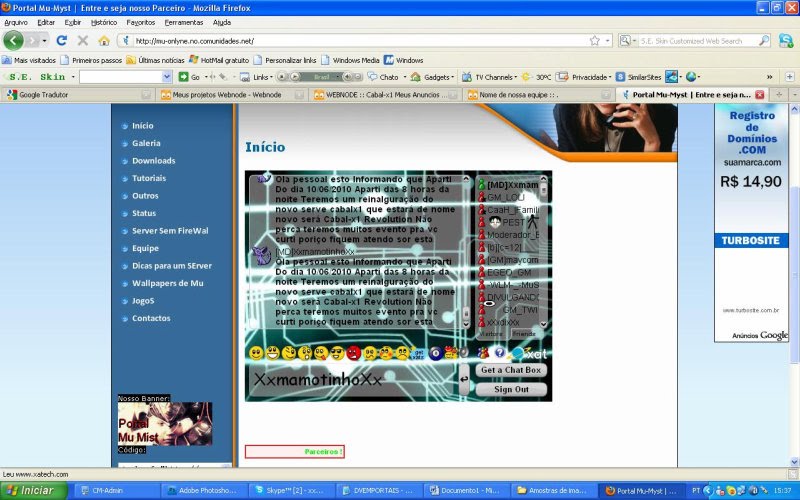Click the chat message text input field
This screenshot has width=800, height=500.
[350, 381]
